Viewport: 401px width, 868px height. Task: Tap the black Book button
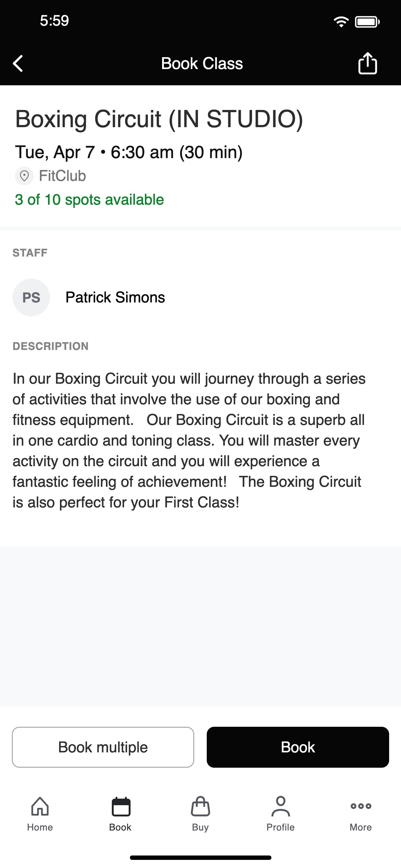pos(298,747)
